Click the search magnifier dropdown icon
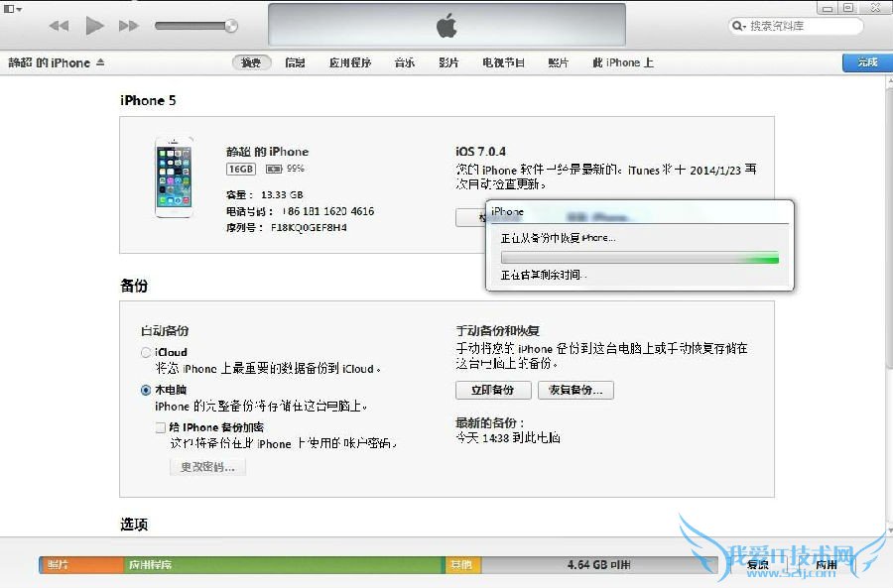Screen dimensions: 893x588 (738, 26)
